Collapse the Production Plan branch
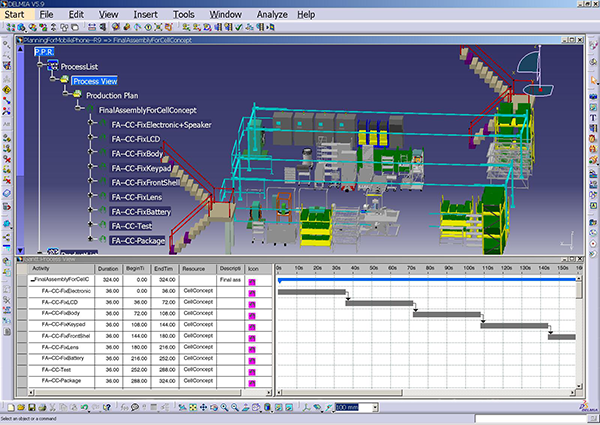Viewport: 600px width, 425px height. coord(64,95)
